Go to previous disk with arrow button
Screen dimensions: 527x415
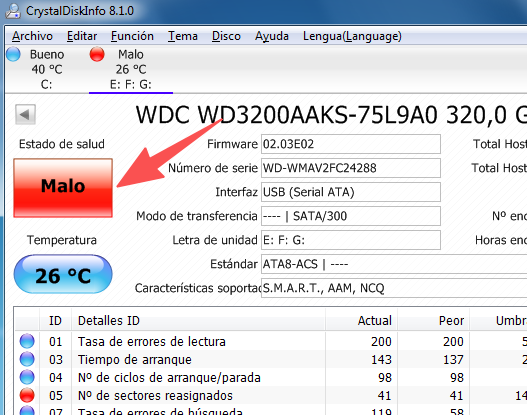(25, 115)
